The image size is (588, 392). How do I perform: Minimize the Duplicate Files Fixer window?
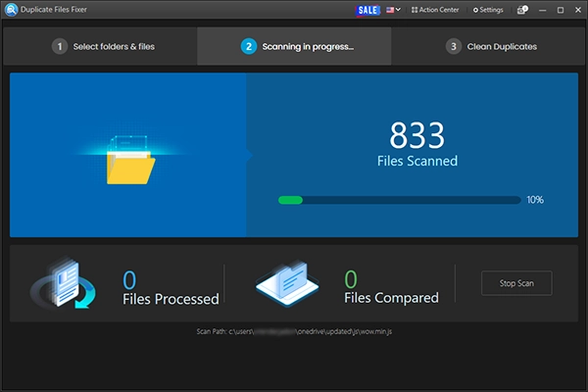tap(542, 10)
